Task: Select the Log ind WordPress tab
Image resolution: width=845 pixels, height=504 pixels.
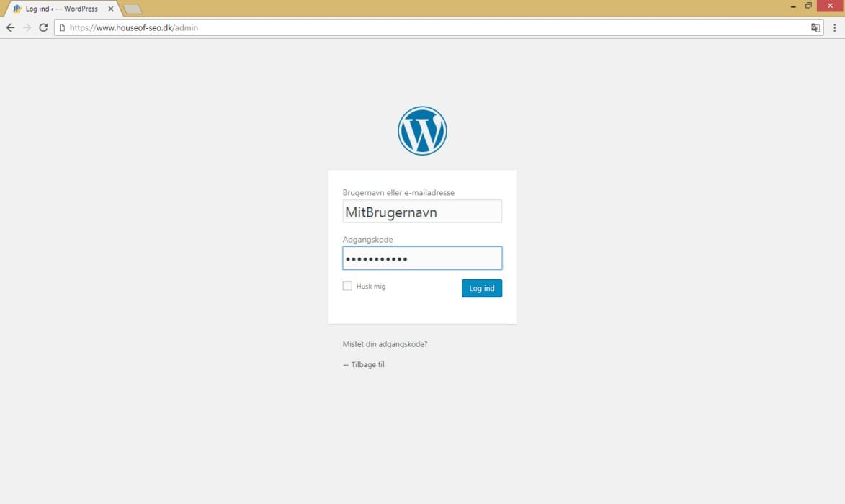Action: pos(62,9)
